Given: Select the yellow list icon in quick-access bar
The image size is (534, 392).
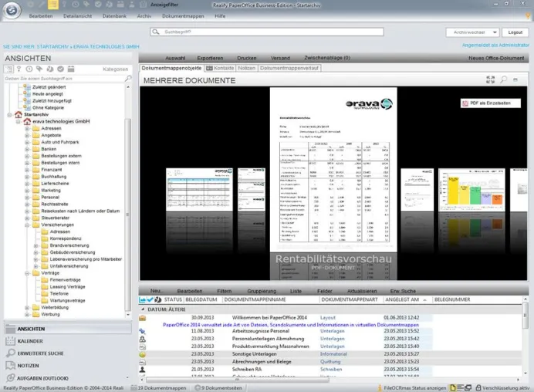Looking at the screenshot, I should click(x=52, y=5).
